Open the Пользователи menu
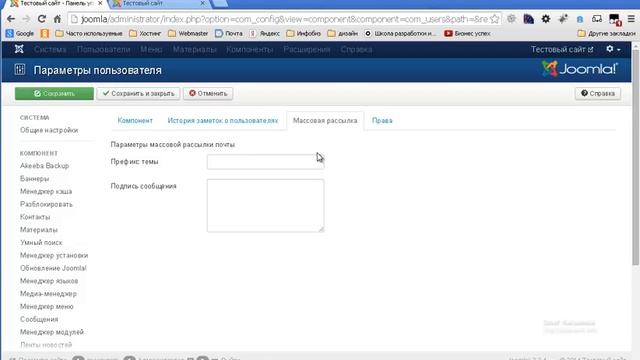This screenshot has width=640, height=360. 103,49
